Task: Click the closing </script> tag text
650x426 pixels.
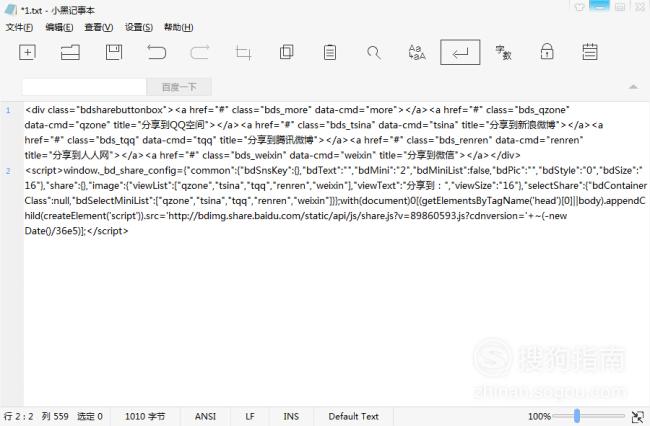Action: (107, 231)
